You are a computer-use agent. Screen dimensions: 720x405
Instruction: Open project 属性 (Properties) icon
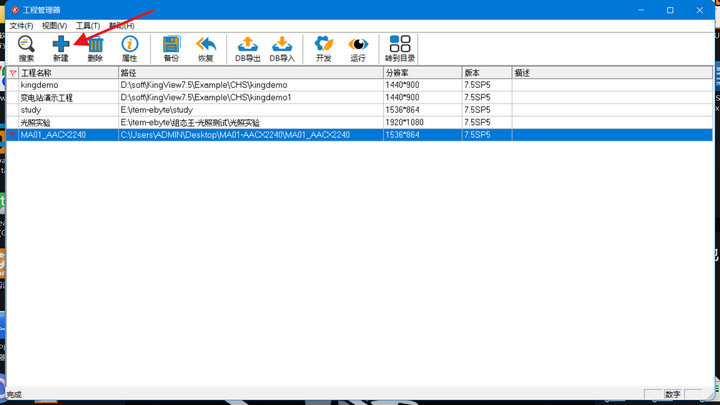click(x=129, y=46)
